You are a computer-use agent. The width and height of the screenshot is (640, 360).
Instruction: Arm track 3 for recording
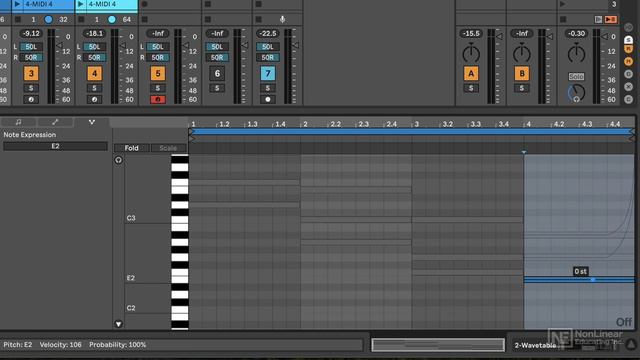[31, 99]
